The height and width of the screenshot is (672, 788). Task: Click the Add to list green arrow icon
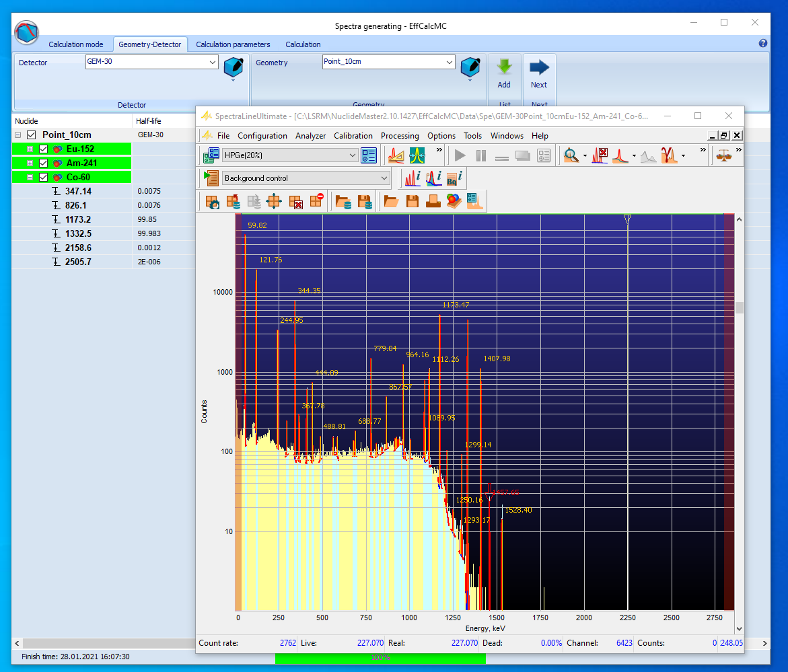point(504,67)
